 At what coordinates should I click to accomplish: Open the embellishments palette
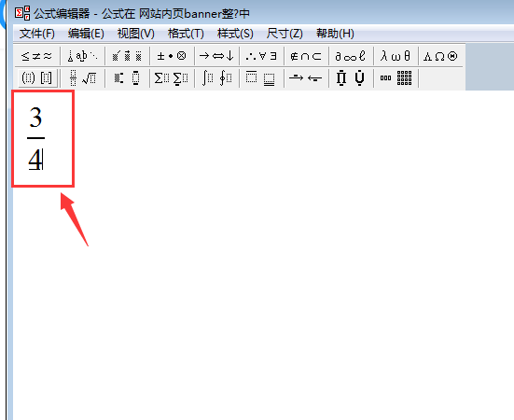pos(127,56)
